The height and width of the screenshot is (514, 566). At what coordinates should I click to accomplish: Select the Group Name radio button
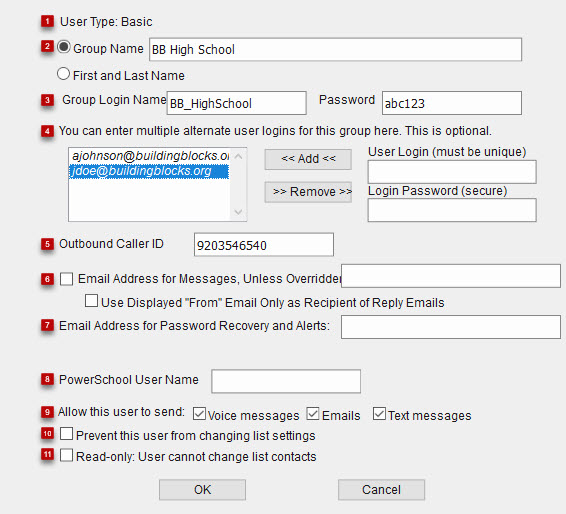tap(64, 47)
